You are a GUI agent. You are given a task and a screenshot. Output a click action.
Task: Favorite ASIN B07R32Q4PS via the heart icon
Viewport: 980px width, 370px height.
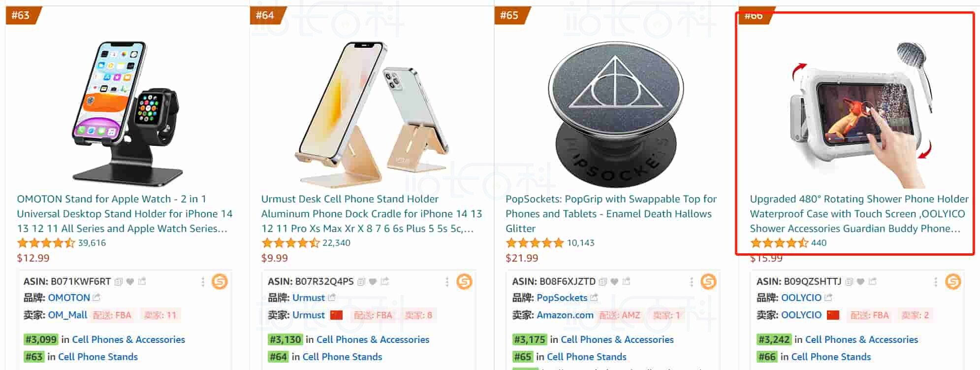point(372,281)
